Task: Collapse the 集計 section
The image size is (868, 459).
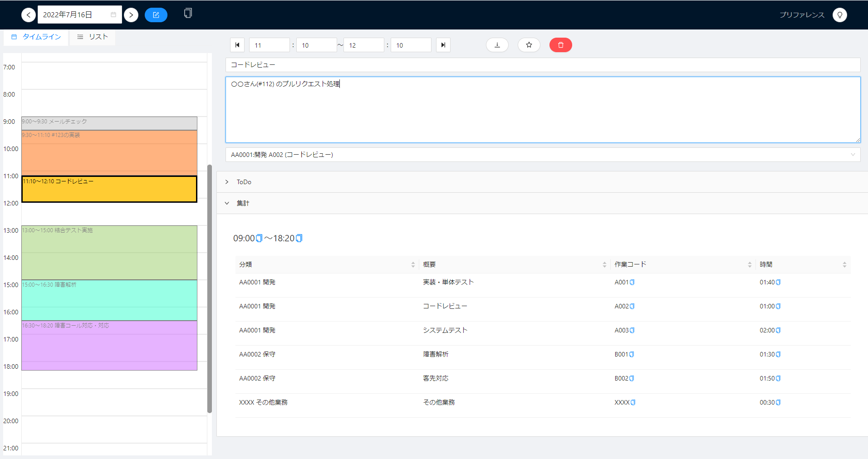Action: (x=227, y=203)
